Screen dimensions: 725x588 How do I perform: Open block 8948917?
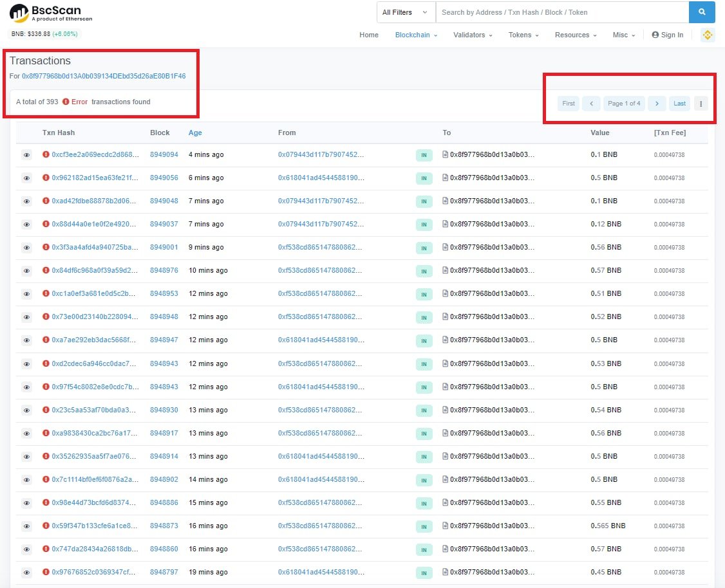tap(164, 433)
